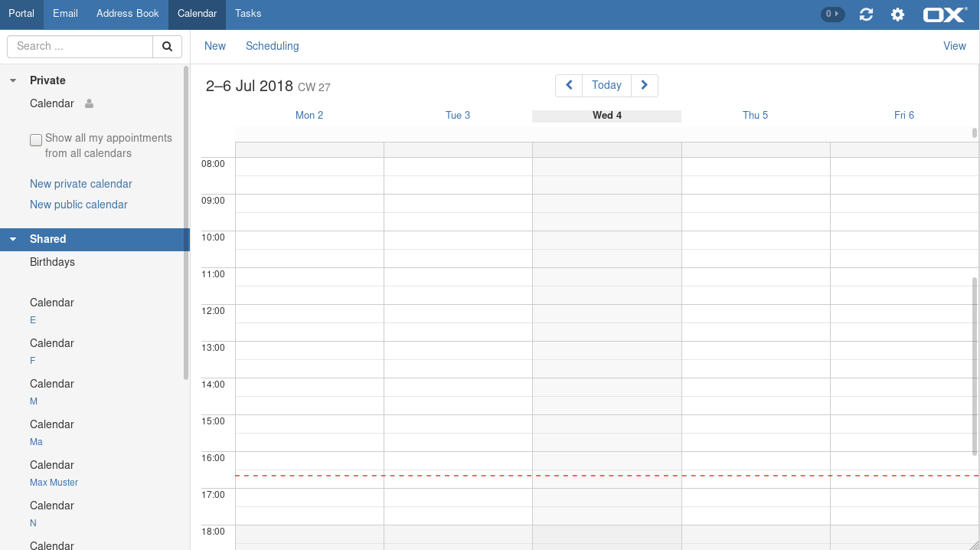Click the refresh icon in top bar

click(x=866, y=15)
